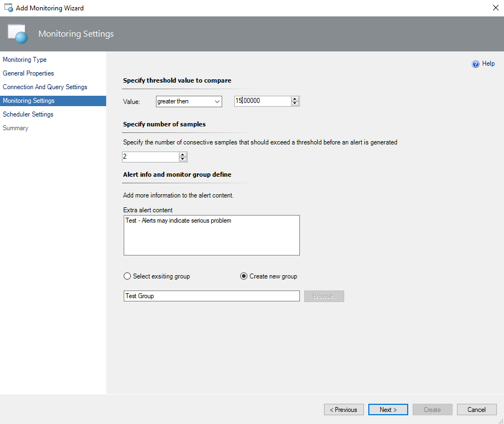Switch to Connection And Query Settings step
This screenshot has width=504, height=424.
[x=45, y=87]
